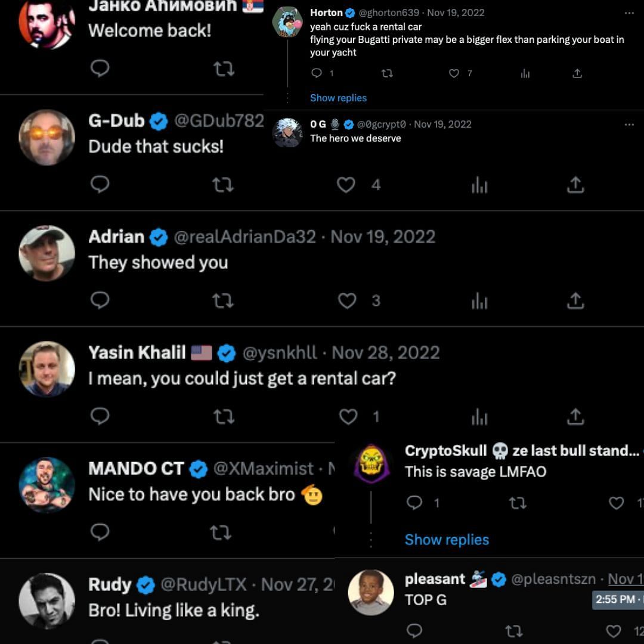
Task: Open the @ysnkhll profile link
Action: click(x=280, y=353)
